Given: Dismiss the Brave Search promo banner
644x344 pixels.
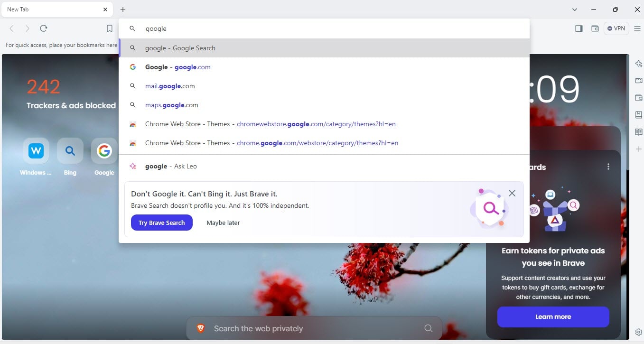Looking at the screenshot, I should (512, 193).
